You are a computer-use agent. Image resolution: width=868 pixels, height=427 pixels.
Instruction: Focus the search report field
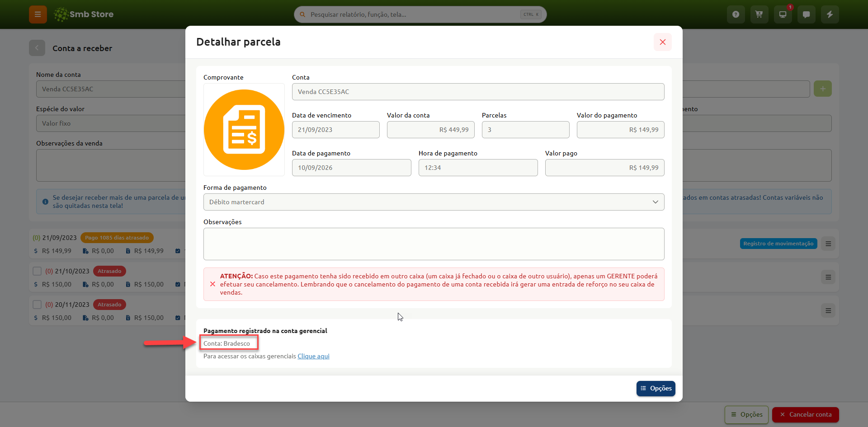(420, 14)
